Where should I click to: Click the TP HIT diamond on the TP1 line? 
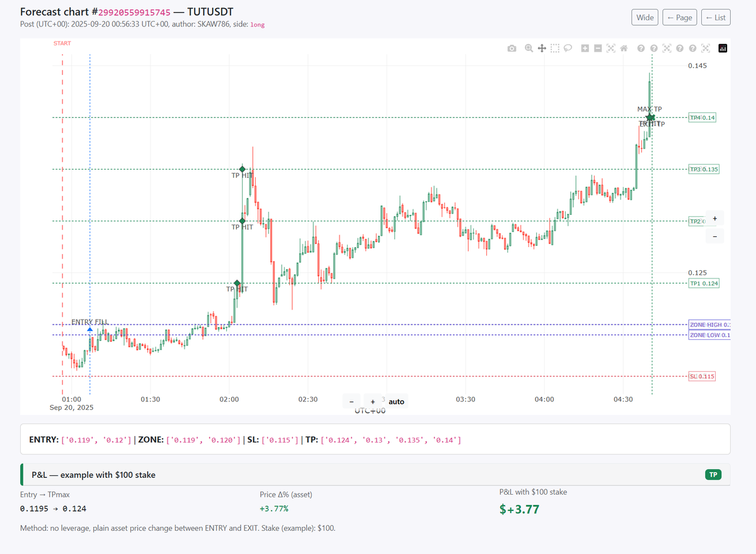(x=238, y=283)
